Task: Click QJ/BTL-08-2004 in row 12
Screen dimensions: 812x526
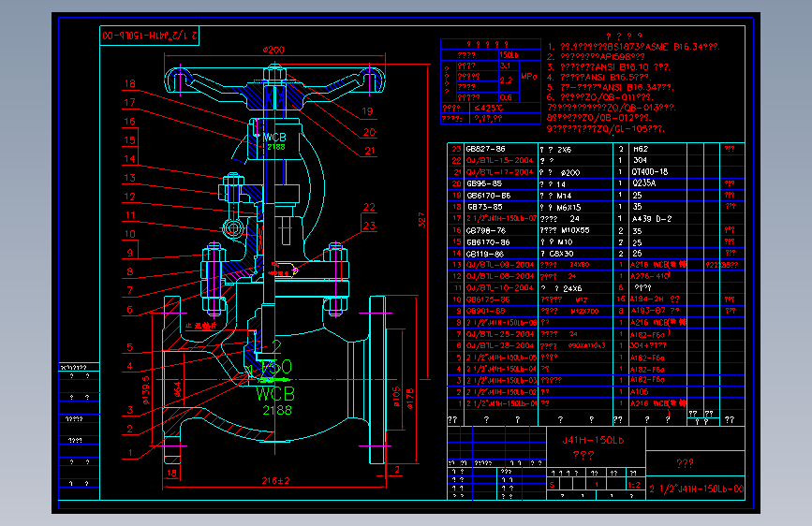Action: coord(500,276)
